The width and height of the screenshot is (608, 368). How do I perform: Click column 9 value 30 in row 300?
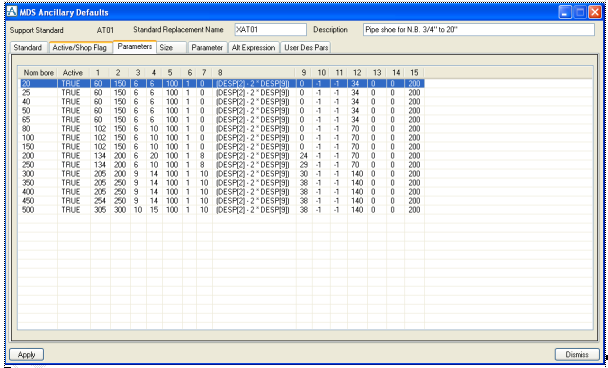tap(304, 174)
